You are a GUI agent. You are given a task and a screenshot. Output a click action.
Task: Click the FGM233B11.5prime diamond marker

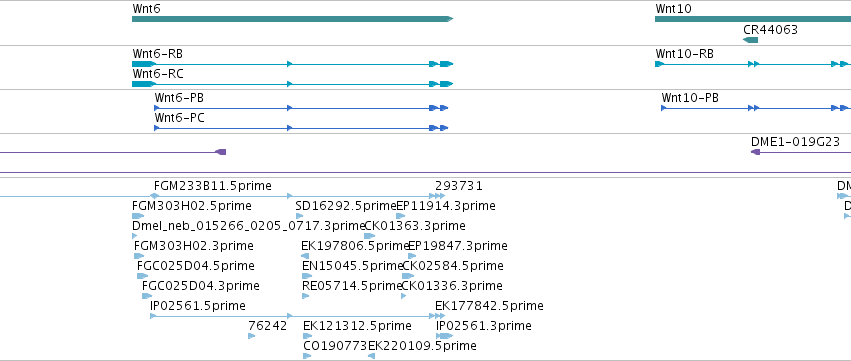(x=155, y=195)
